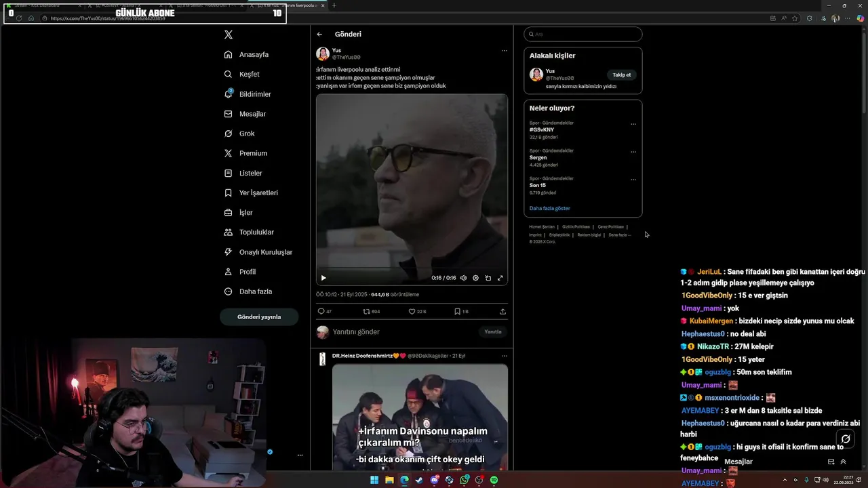Screen dimensions: 868x488
Task: Open Keşfet explore page
Action: [x=243, y=74]
